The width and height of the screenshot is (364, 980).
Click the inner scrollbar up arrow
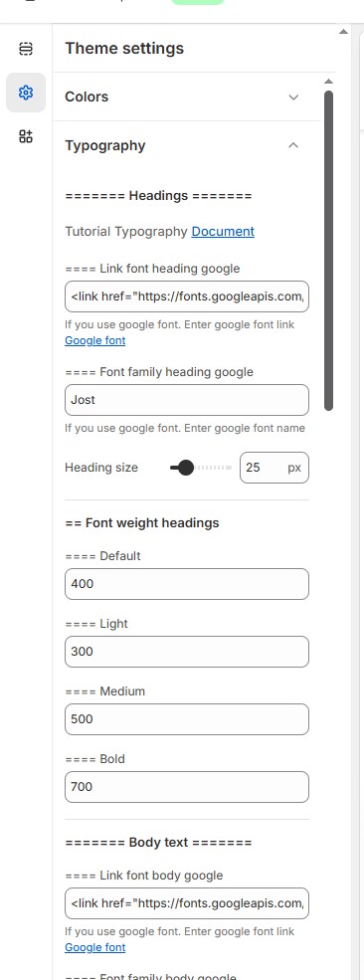pyautogui.click(x=329, y=82)
